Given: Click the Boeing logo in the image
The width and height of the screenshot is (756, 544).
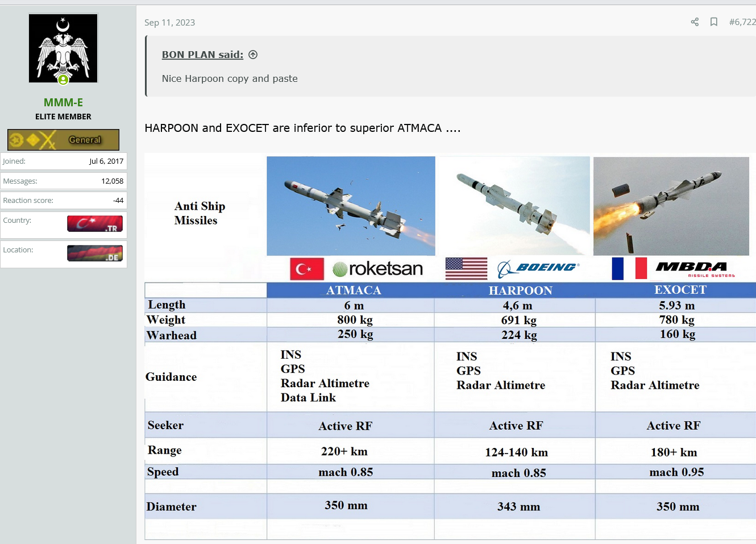Looking at the screenshot, I should coord(538,268).
